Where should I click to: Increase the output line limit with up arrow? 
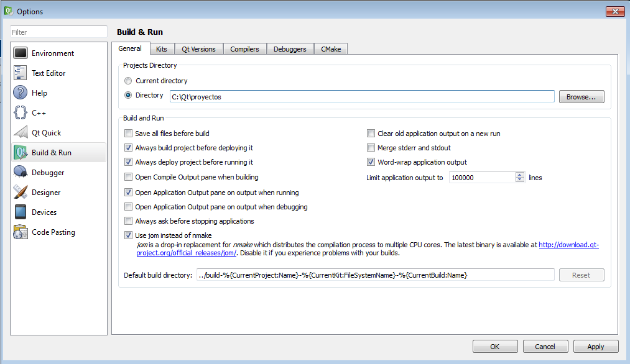tap(520, 175)
